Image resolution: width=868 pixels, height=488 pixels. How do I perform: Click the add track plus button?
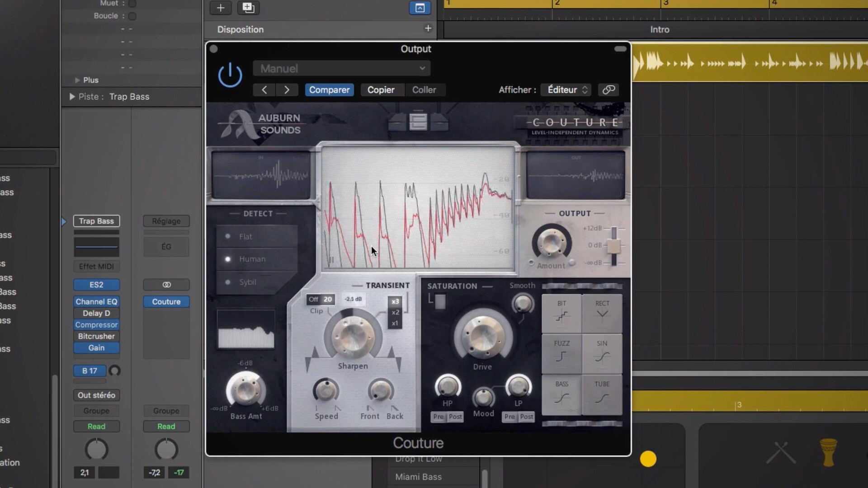tap(221, 8)
